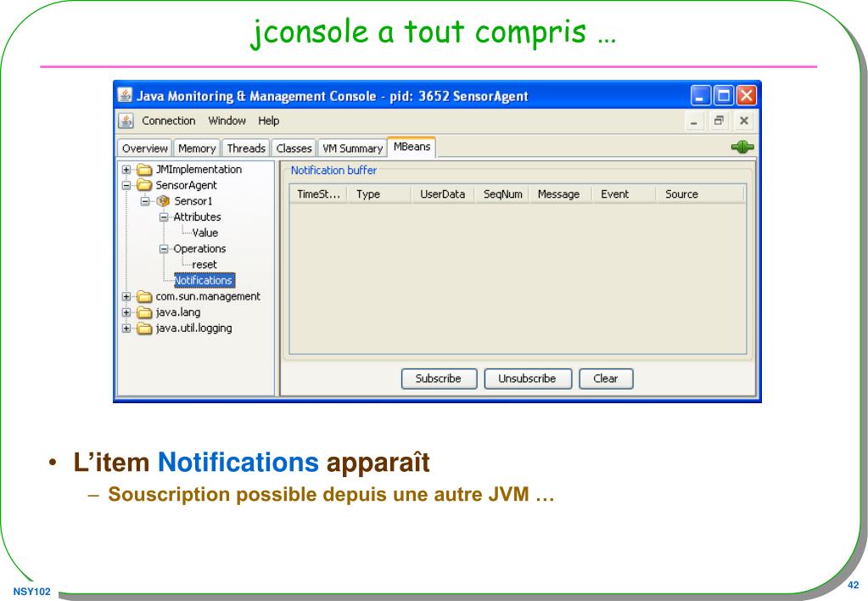Image resolution: width=868 pixels, height=601 pixels.
Task: Click the green connection status icon
Action: coord(742,147)
